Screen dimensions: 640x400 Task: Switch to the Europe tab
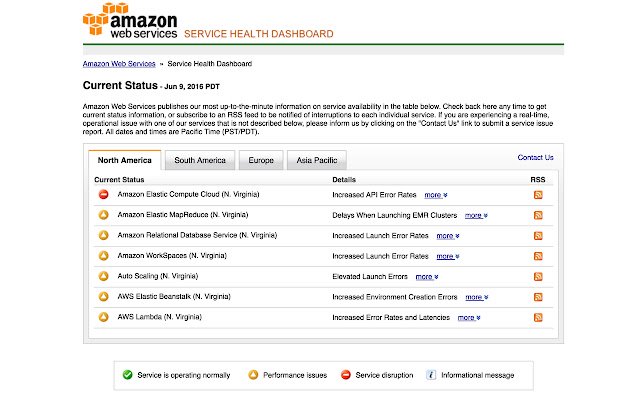click(x=261, y=160)
